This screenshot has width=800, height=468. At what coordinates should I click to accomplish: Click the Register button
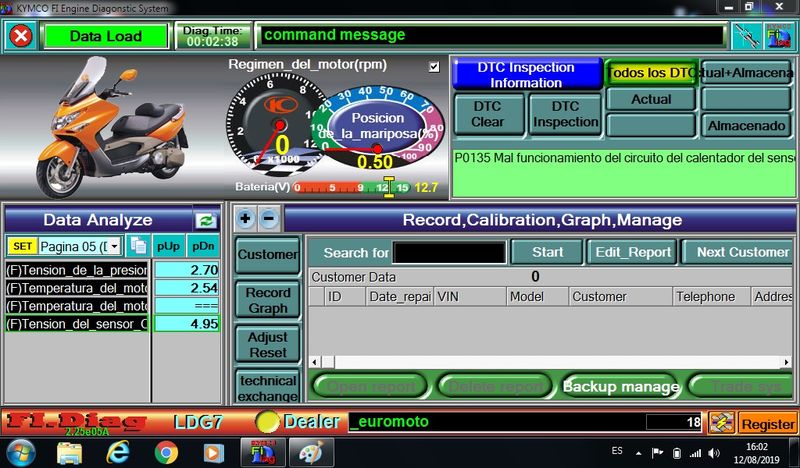[768, 424]
